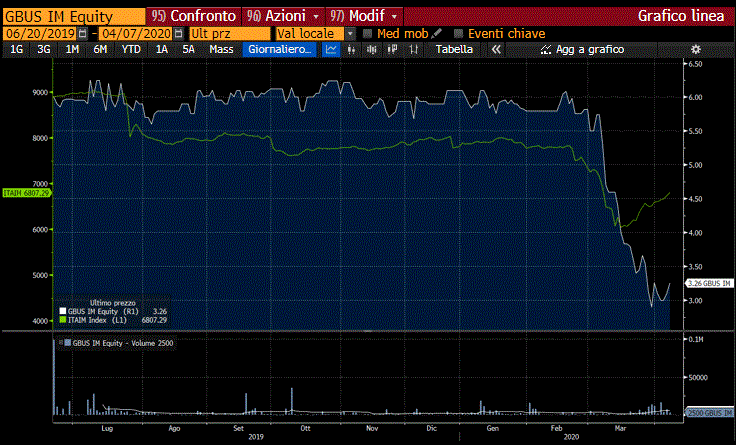Expand the Modif menu arrow
Screen dimensions: 736x445
(394, 16)
